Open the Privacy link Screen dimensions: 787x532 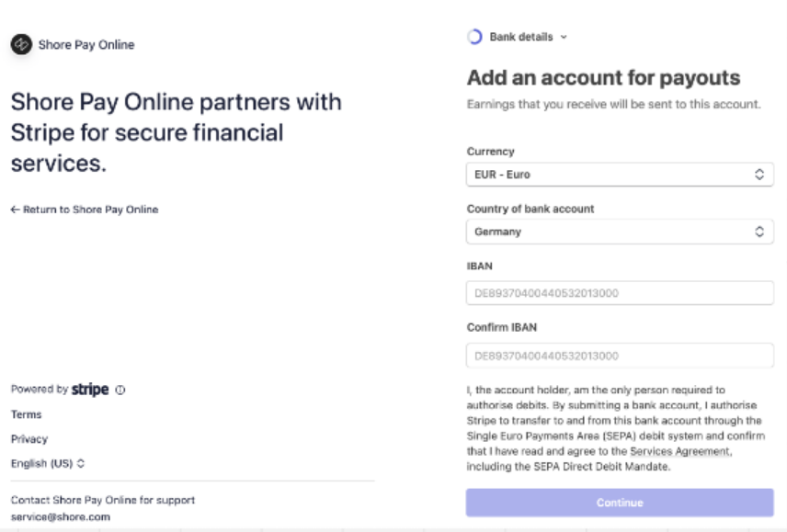click(x=29, y=438)
